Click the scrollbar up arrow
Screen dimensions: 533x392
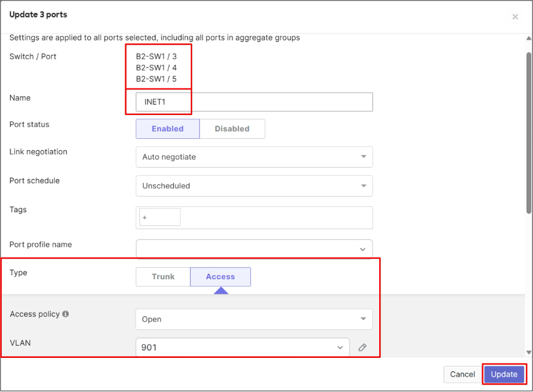click(528, 38)
